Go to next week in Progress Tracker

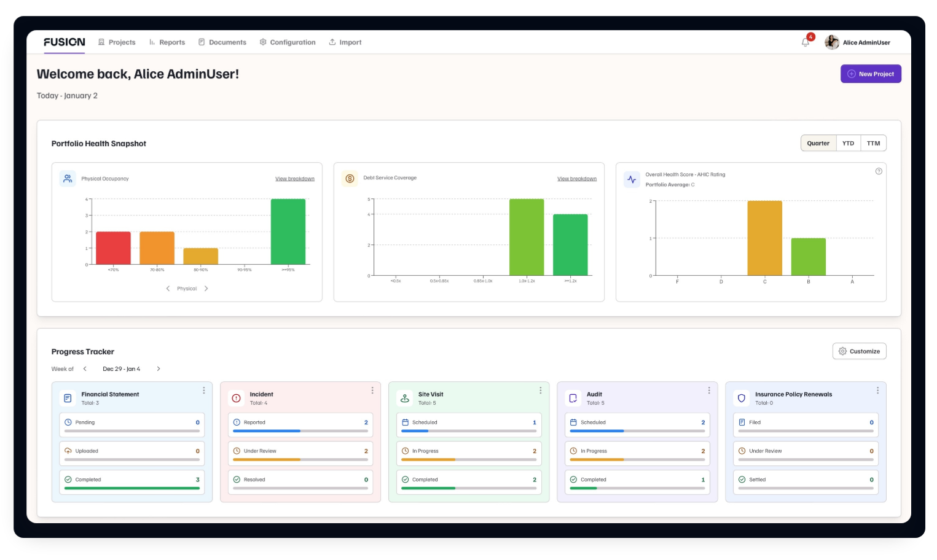tap(159, 369)
